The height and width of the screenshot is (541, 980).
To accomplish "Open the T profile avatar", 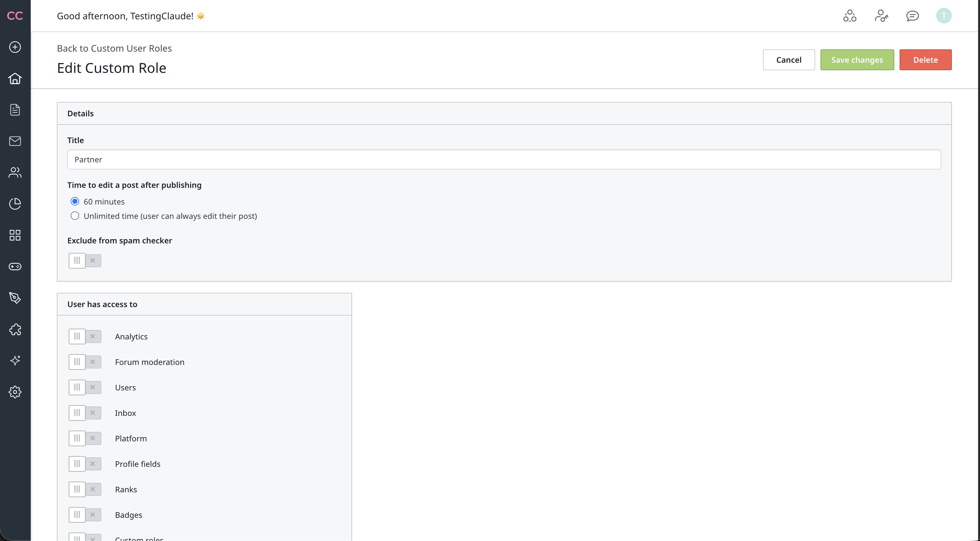I will (x=943, y=16).
